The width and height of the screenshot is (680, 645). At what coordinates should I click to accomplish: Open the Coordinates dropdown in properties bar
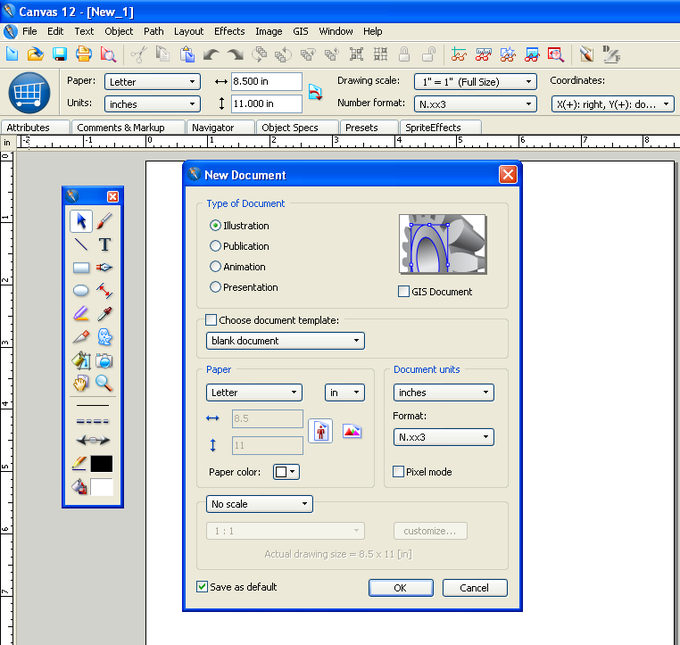[613, 104]
